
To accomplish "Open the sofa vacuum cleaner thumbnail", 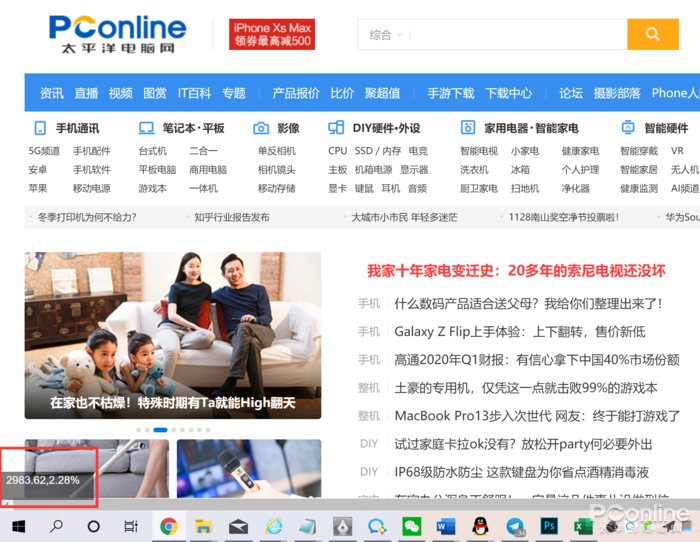I will [97, 469].
